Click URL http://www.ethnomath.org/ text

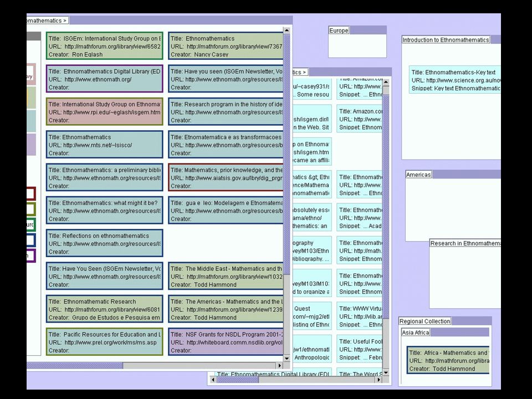pos(90,79)
